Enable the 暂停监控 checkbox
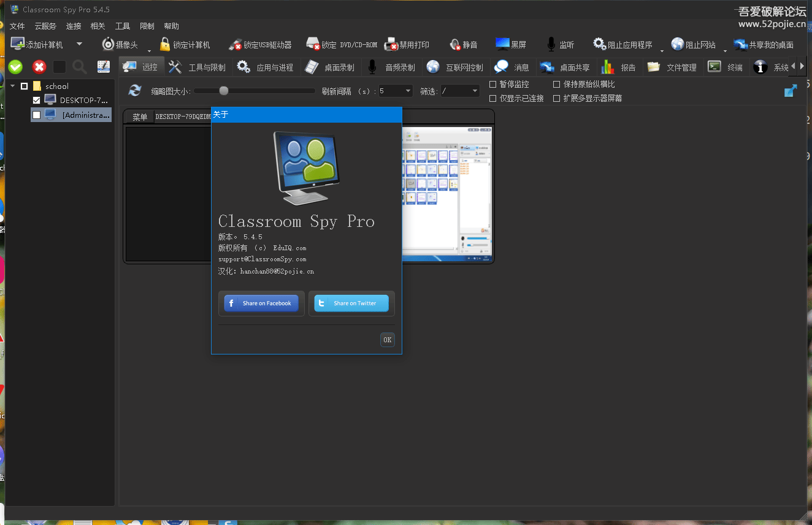The height and width of the screenshot is (525, 812). 493,84
